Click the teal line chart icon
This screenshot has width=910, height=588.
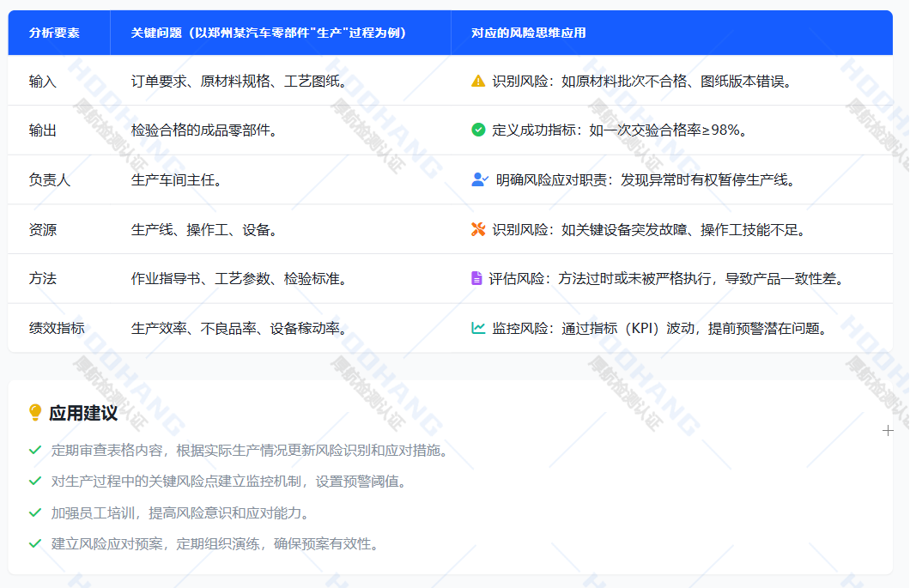pos(478,328)
